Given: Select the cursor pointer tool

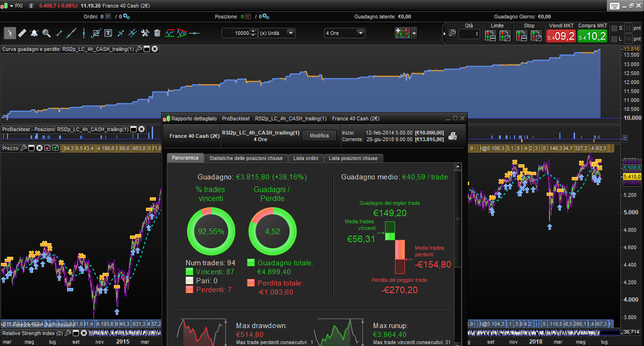Looking at the screenshot, I should coord(9,33).
